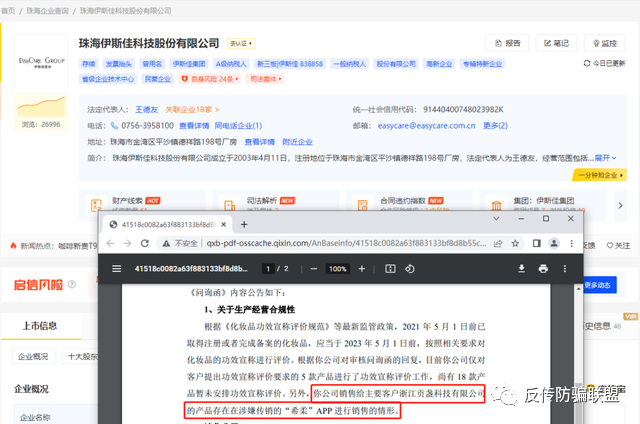Click the 曾用名 tag
The height and width of the screenshot is (424, 640).
[152, 64]
